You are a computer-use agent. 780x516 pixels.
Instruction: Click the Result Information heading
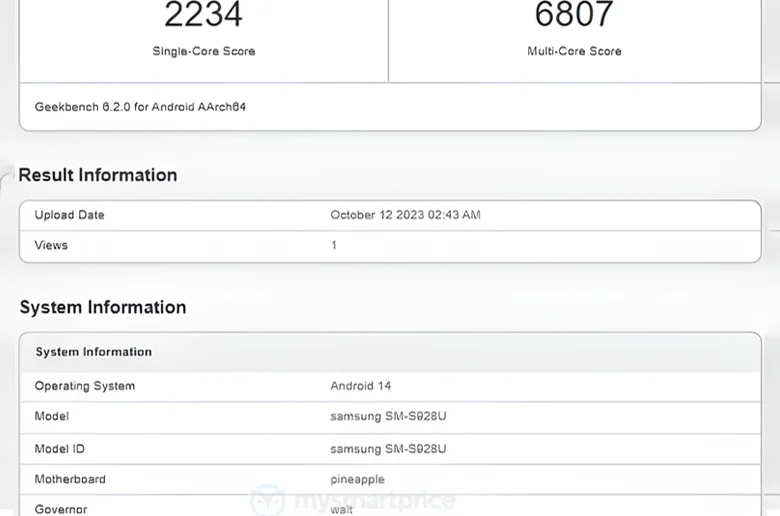(x=98, y=175)
